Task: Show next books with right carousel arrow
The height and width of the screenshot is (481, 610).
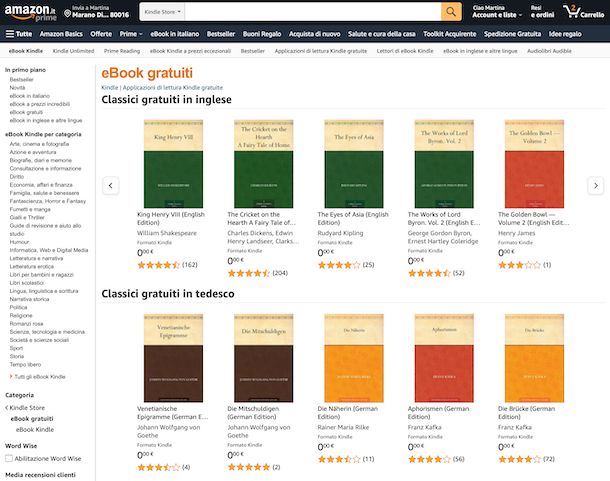Action: [x=595, y=186]
